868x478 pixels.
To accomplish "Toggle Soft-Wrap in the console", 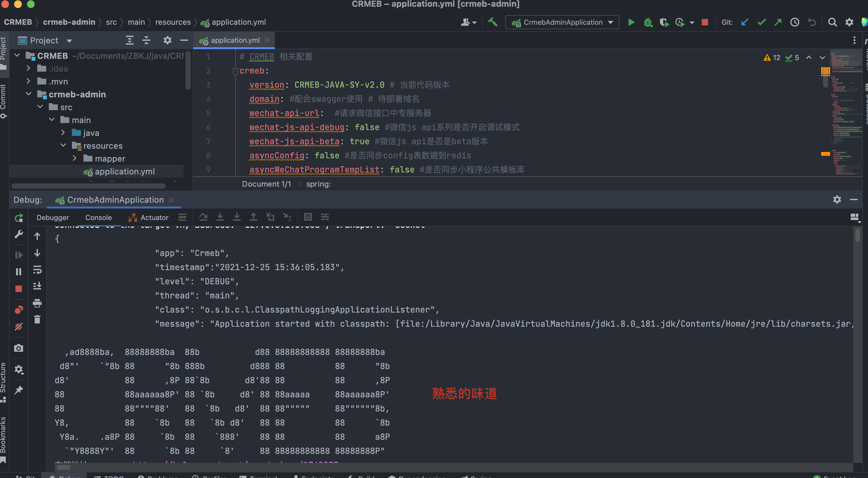I will (x=37, y=270).
